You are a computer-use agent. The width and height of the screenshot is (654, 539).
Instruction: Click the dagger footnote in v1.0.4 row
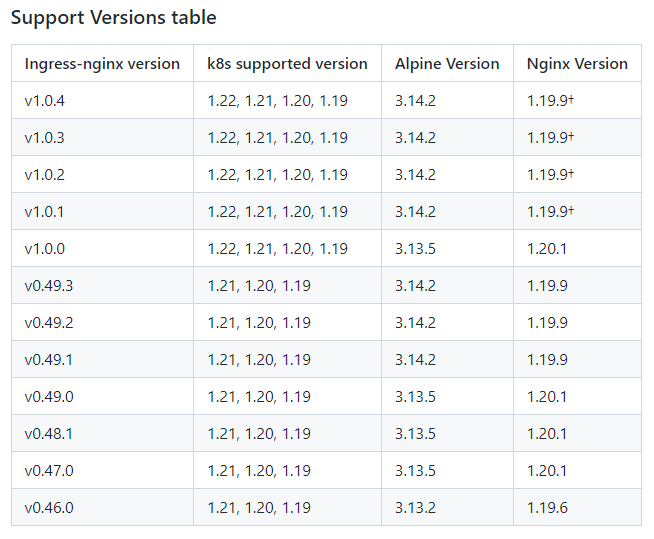(x=571, y=99)
